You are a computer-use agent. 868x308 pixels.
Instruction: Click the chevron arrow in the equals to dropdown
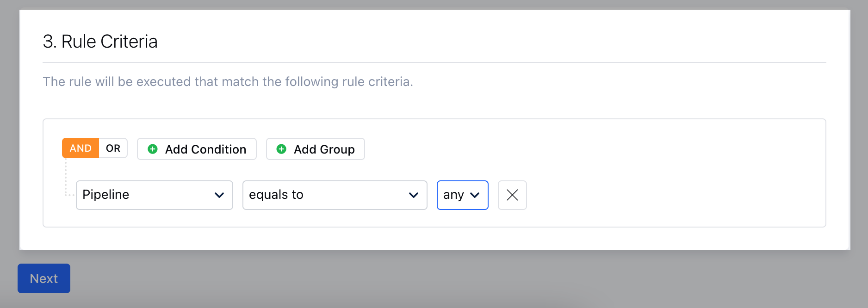[414, 195]
